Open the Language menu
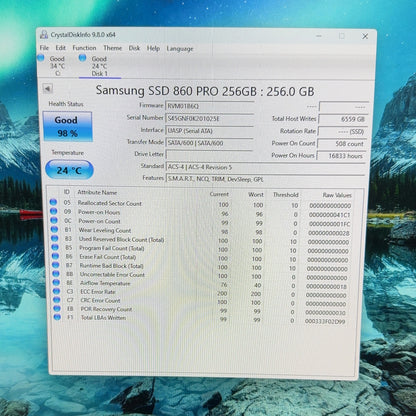The width and height of the screenshot is (416, 416). click(x=180, y=49)
